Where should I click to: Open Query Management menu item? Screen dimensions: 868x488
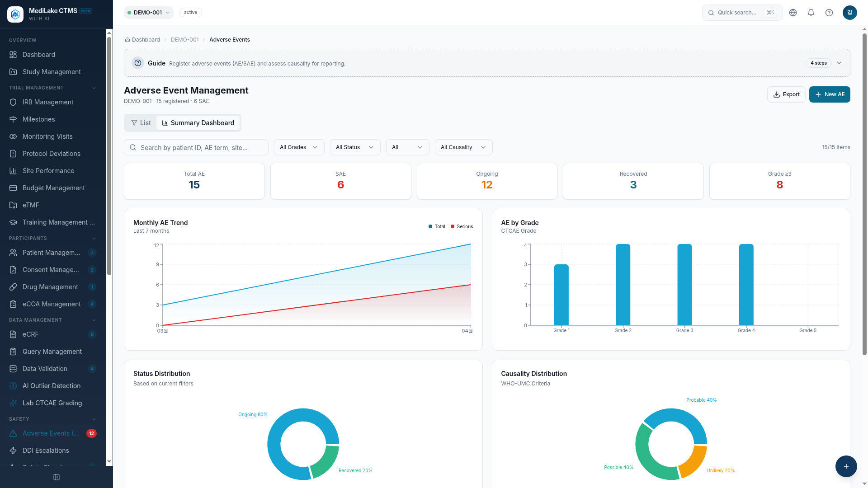[x=53, y=352]
